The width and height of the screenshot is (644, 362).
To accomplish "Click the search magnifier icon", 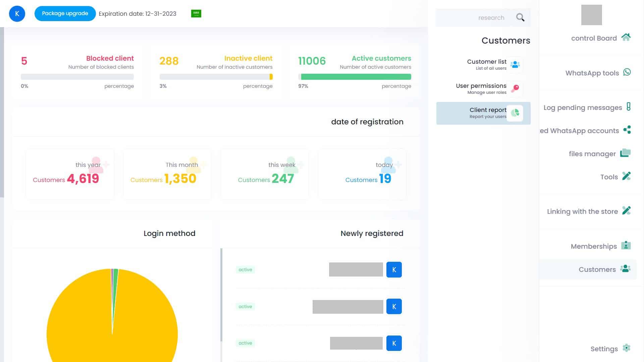I will click(520, 17).
